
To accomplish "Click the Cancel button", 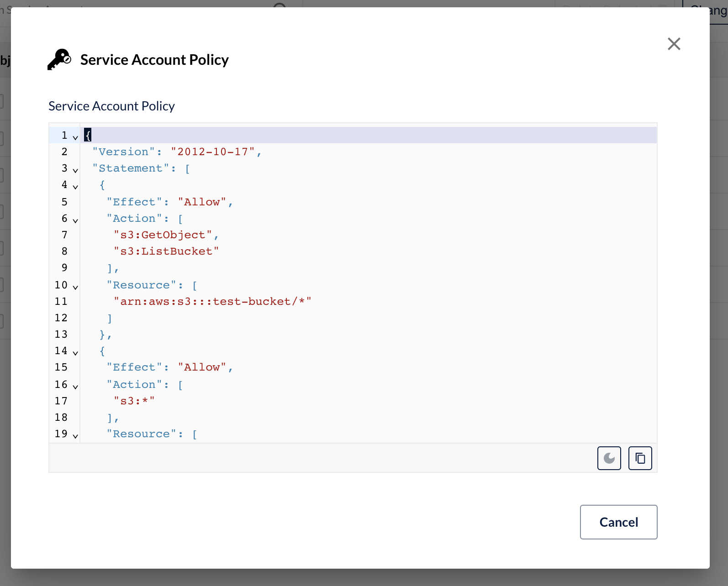I will point(618,522).
